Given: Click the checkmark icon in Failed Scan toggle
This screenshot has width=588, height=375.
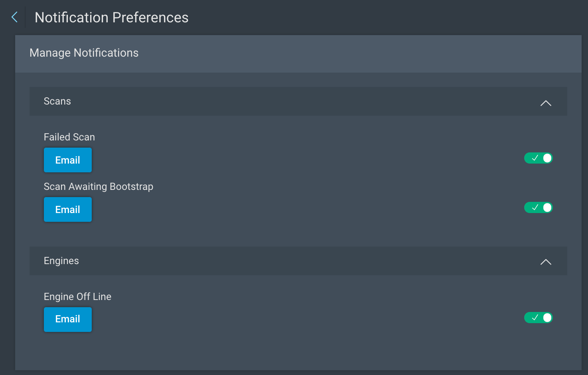Looking at the screenshot, I should click(535, 158).
